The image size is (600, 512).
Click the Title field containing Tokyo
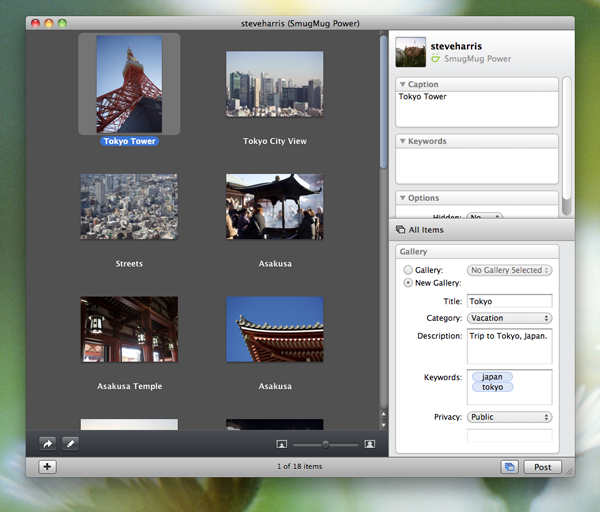coord(509,301)
